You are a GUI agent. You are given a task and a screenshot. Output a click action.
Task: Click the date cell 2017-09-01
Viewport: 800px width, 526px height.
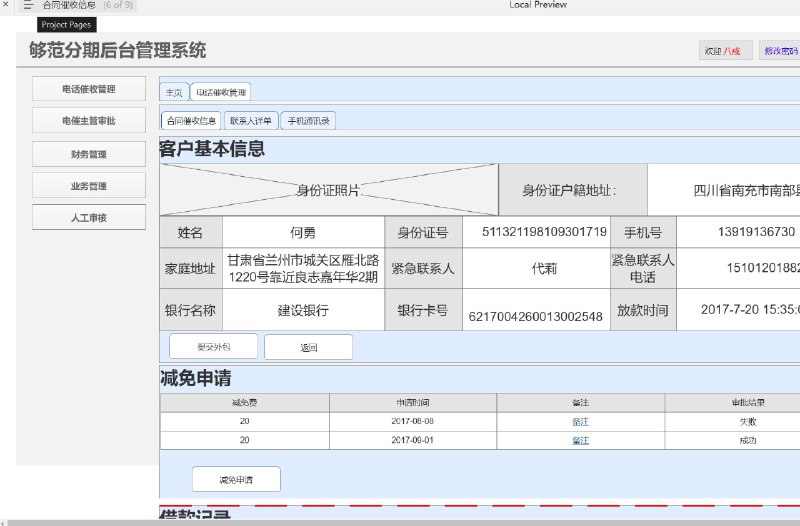coord(412,440)
